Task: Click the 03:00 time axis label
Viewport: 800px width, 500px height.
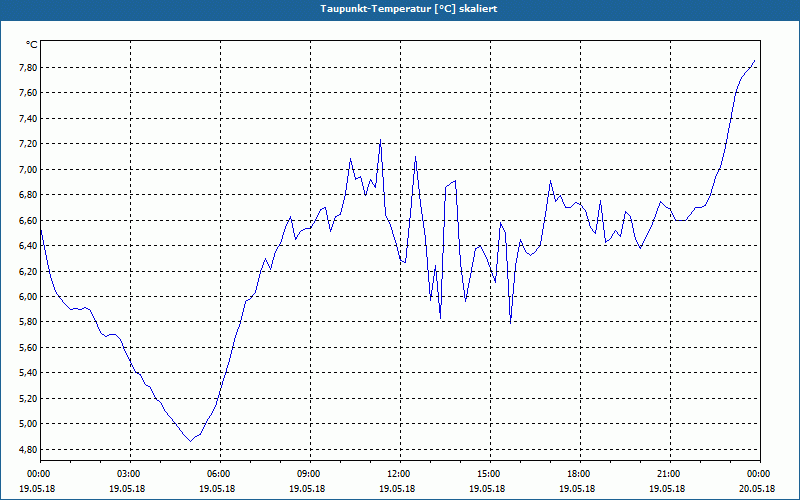Action: (x=131, y=474)
